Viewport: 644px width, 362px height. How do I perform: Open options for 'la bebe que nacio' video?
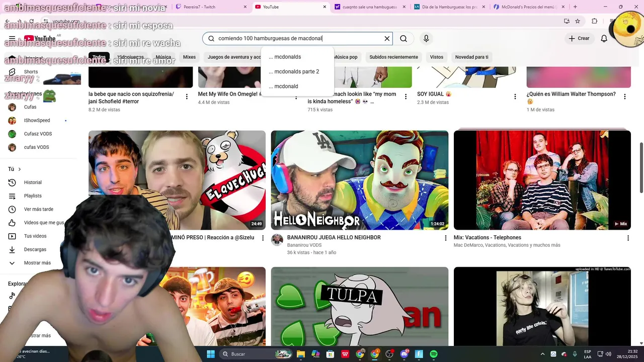click(x=187, y=97)
